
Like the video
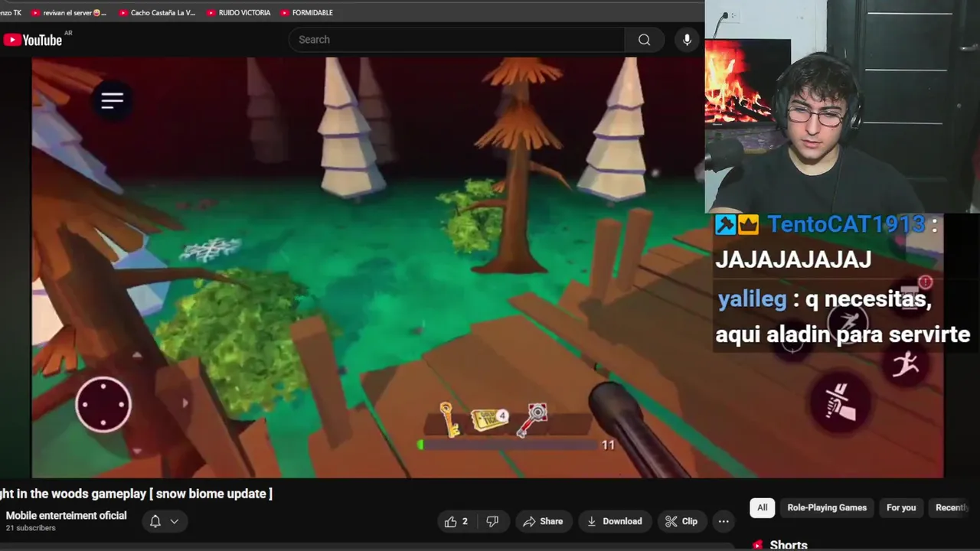pos(456,521)
